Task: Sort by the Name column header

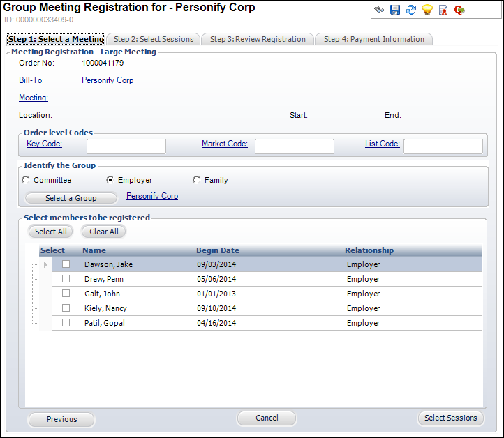Action: pyautogui.click(x=94, y=250)
